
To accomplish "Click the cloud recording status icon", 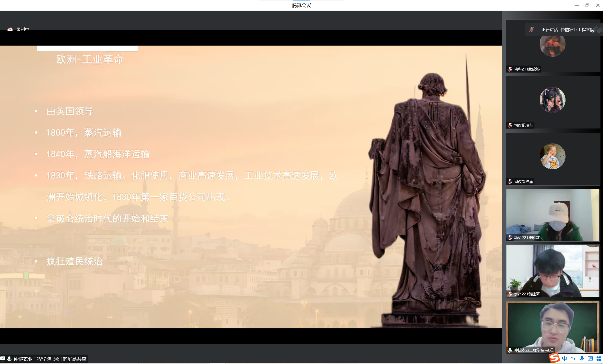I will pyautogui.click(x=10, y=29).
